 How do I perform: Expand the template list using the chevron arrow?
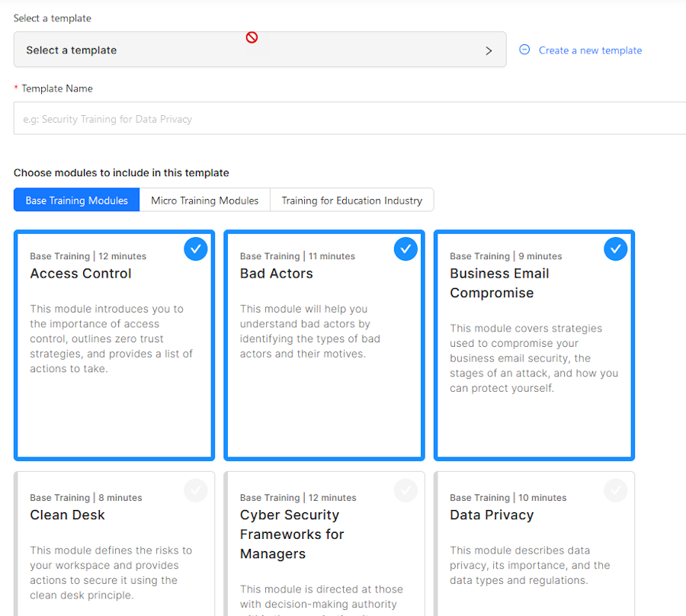(x=489, y=51)
